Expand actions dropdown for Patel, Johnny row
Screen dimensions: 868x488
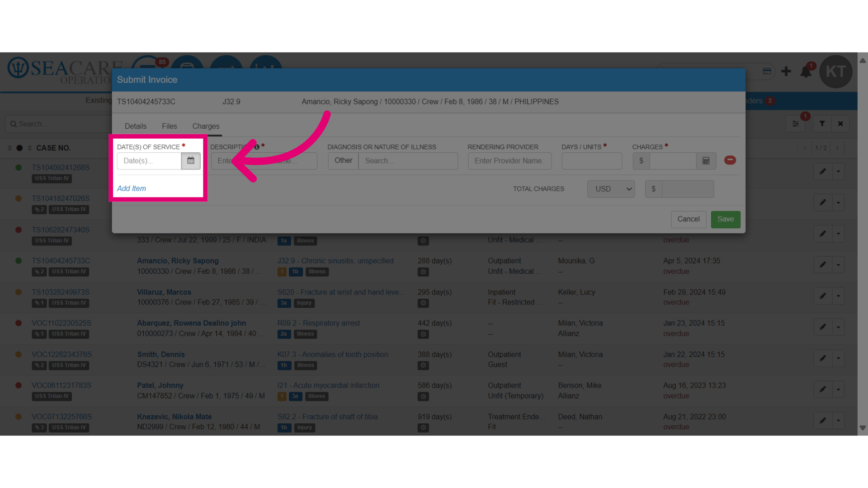[839, 389]
